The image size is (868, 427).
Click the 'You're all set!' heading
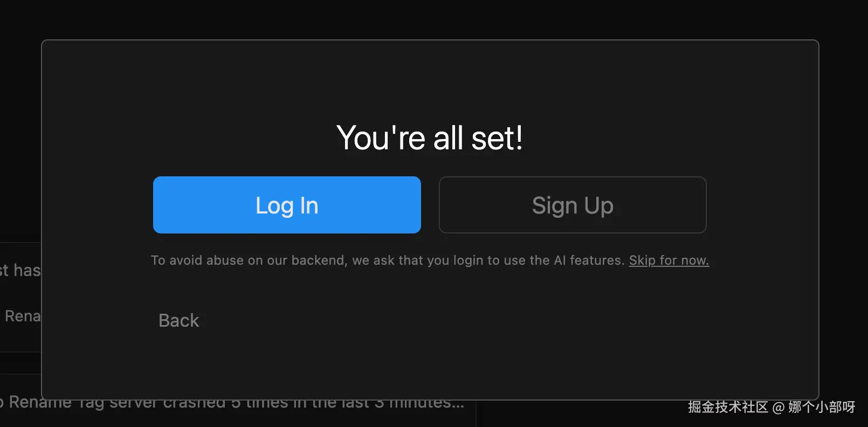point(429,138)
